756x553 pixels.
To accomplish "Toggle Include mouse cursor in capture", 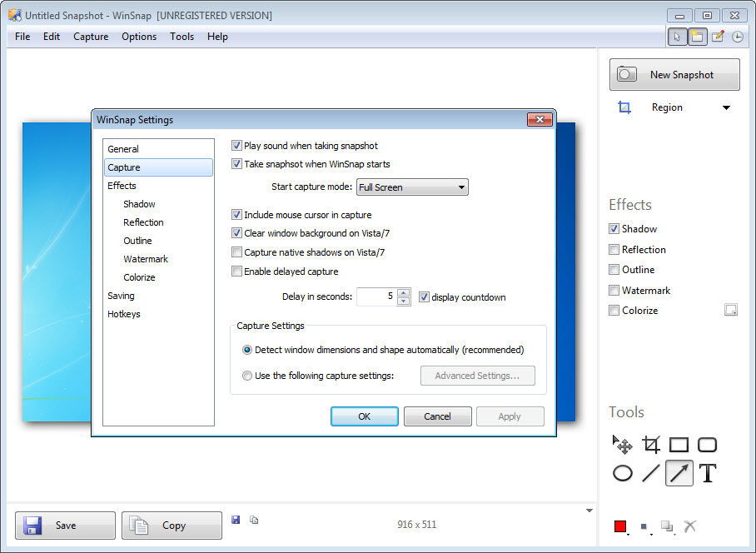I will (x=236, y=215).
